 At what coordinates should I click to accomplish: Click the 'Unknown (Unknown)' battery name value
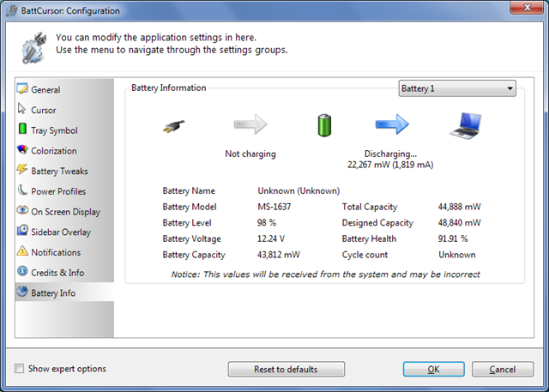coord(299,190)
